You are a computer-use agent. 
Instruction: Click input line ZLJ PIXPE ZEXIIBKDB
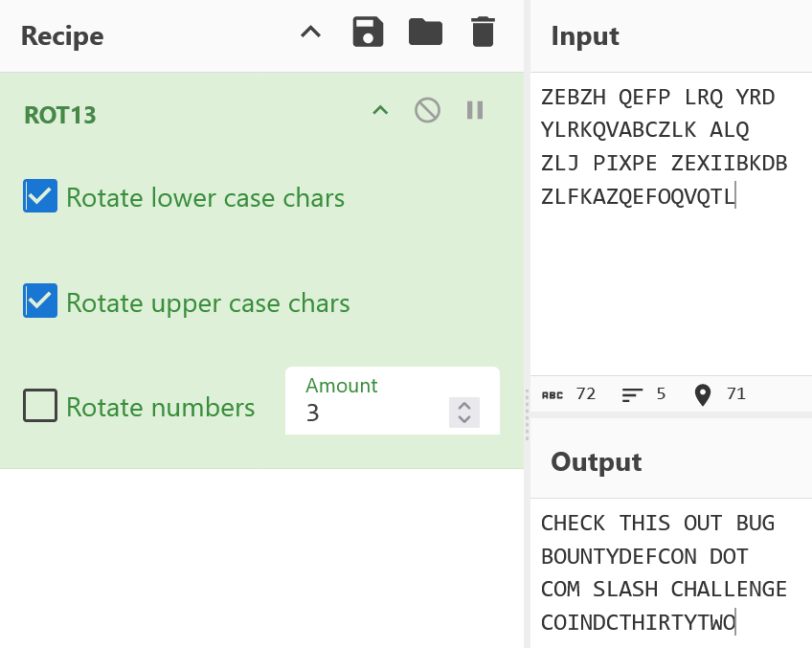coord(664,164)
